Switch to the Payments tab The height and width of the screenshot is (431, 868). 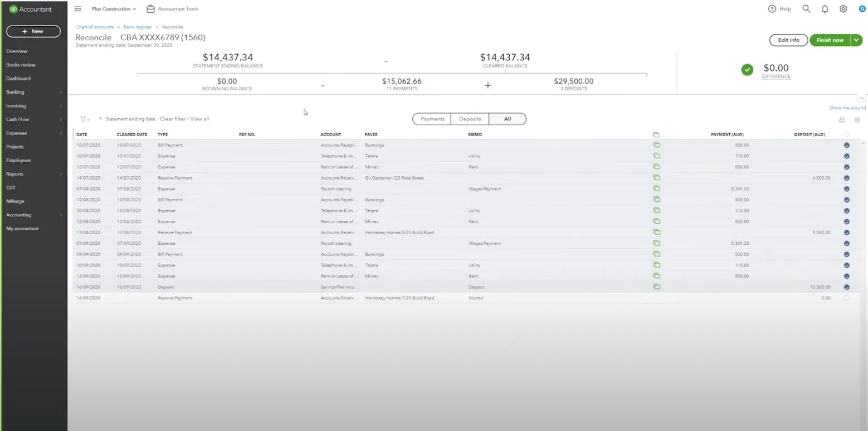coord(432,119)
